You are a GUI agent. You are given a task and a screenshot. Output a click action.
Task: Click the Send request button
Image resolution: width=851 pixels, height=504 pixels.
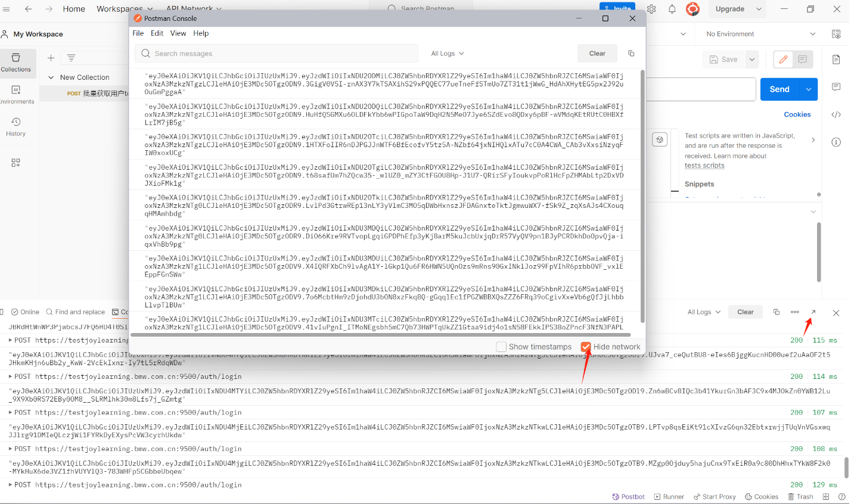779,89
